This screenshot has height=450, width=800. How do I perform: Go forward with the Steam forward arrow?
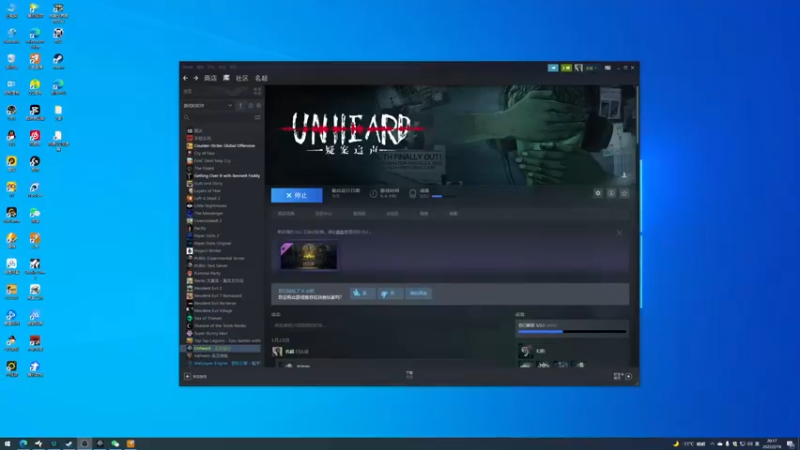195,78
